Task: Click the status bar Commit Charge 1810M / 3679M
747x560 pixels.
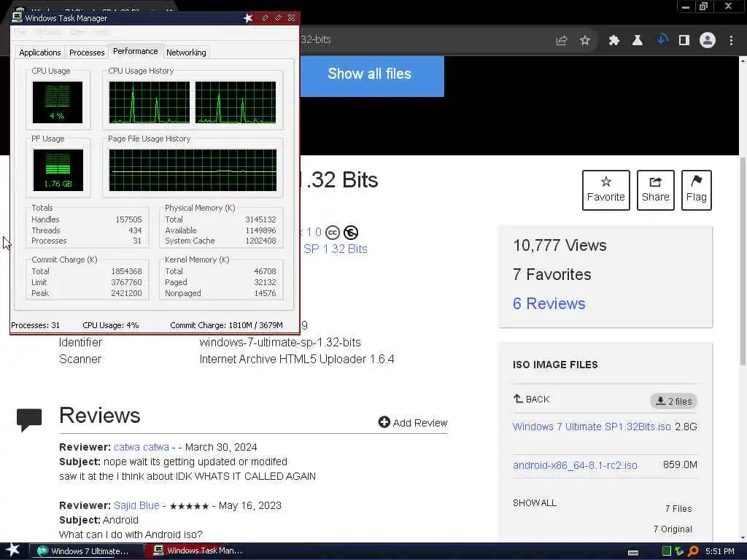Action: click(x=226, y=325)
